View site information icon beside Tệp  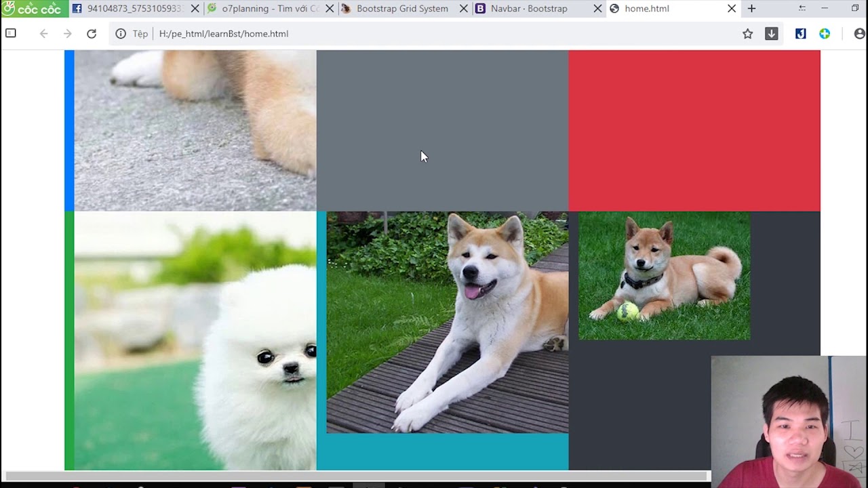[121, 34]
